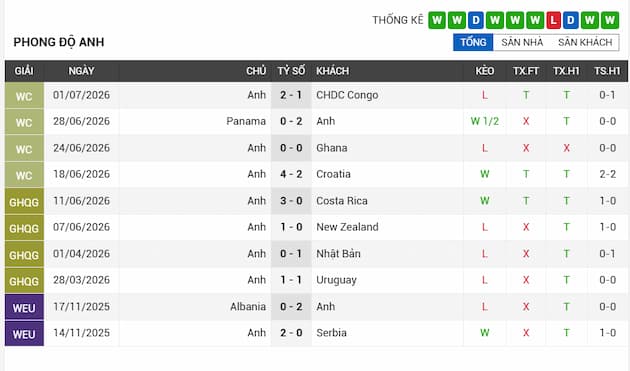Open the New Zealand team link
Viewport: 630px width, 371px height.
[347, 227]
